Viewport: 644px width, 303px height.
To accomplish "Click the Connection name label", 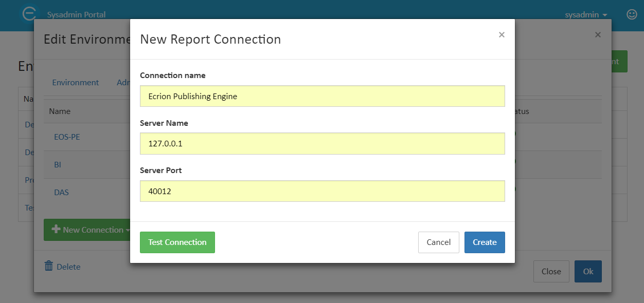I will coord(173,75).
